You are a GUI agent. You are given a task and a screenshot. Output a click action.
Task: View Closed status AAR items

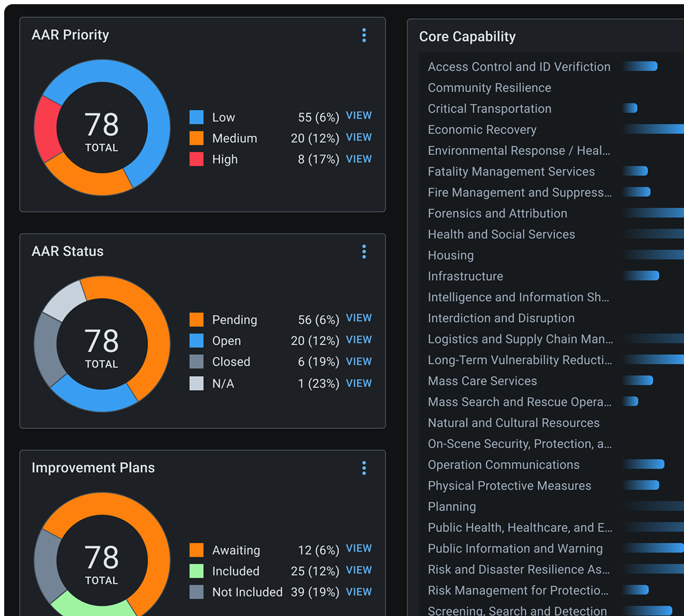359,362
